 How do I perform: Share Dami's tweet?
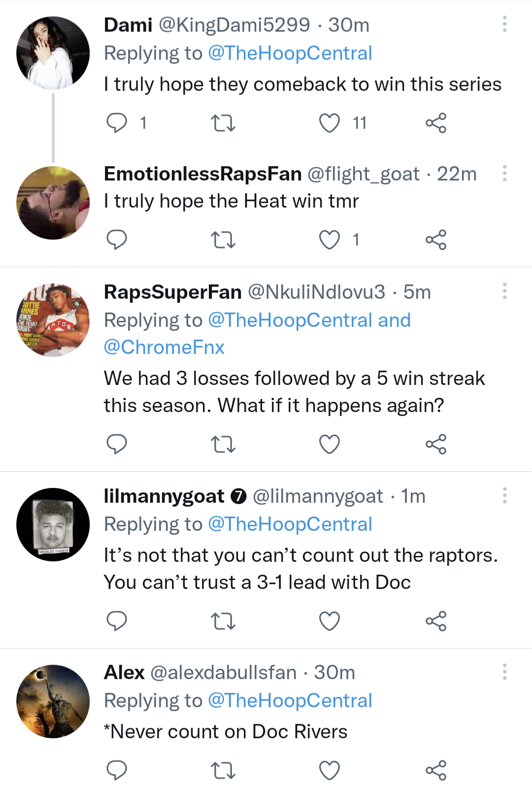click(436, 123)
